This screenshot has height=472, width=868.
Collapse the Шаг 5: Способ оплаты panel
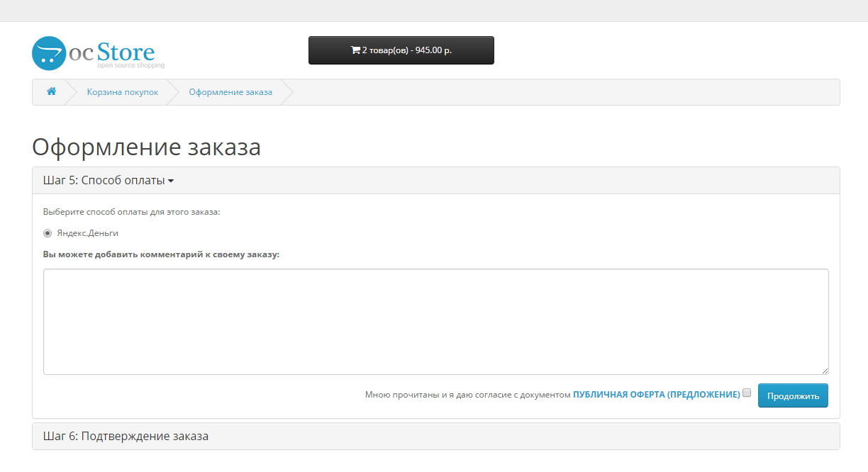click(104, 181)
